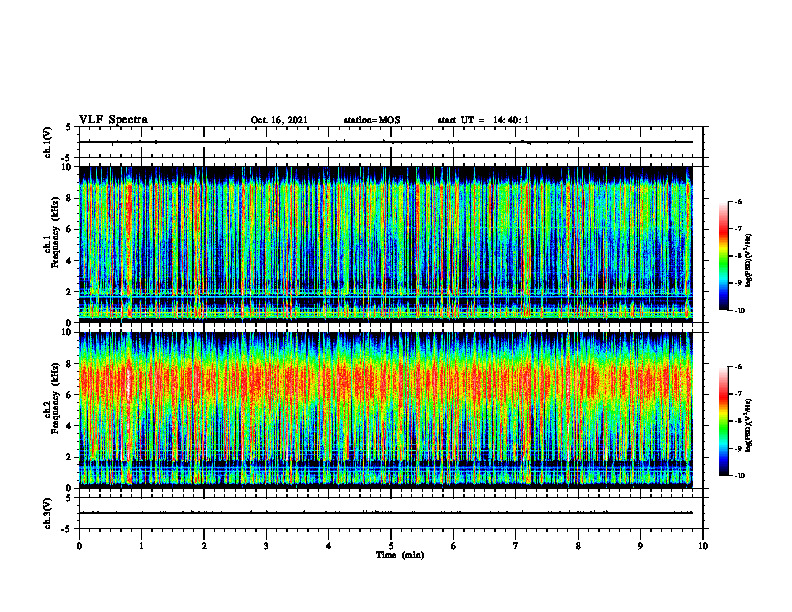792x612 pixels.
Task: Click the "6" minute tick label on the time axis
Action: pyautogui.click(x=454, y=546)
